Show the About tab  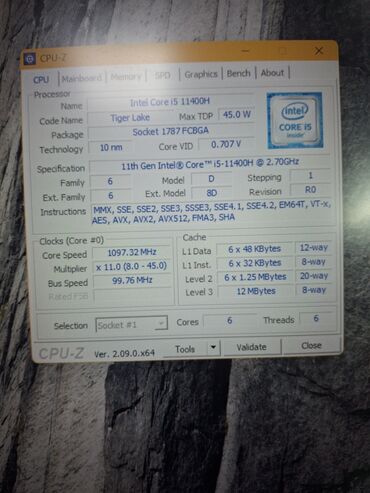pyautogui.click(x=272, y=73)
